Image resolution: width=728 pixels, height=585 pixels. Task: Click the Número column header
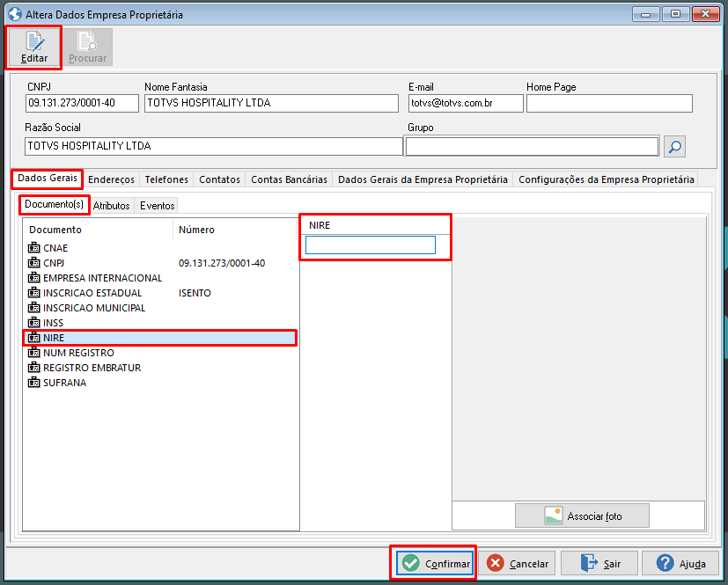[x=235, y=230]
